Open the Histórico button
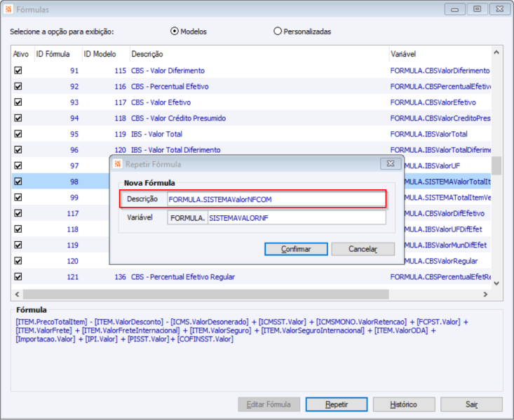This screenshot has height=420, width=514. (404, 405)
